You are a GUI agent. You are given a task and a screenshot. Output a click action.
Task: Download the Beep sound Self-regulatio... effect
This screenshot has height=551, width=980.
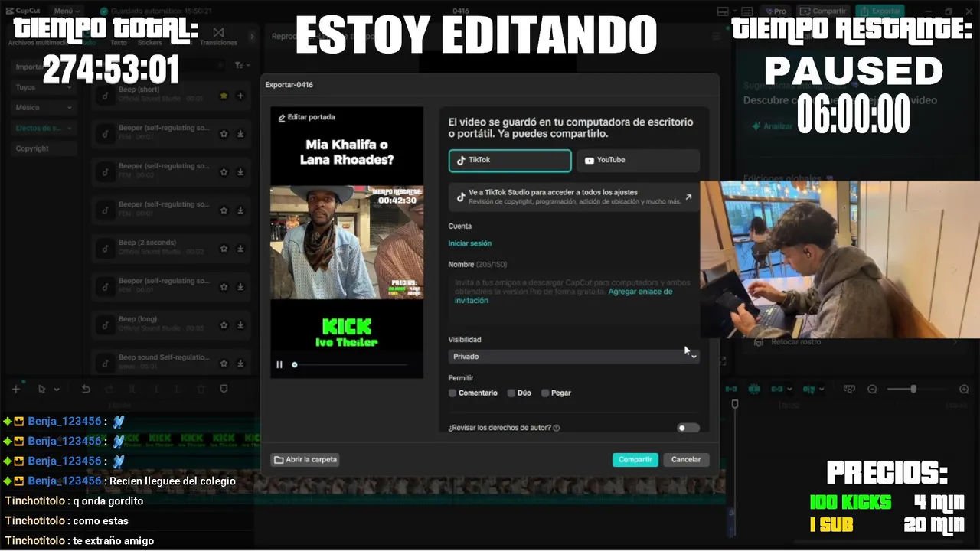click(x=240, y=363)
